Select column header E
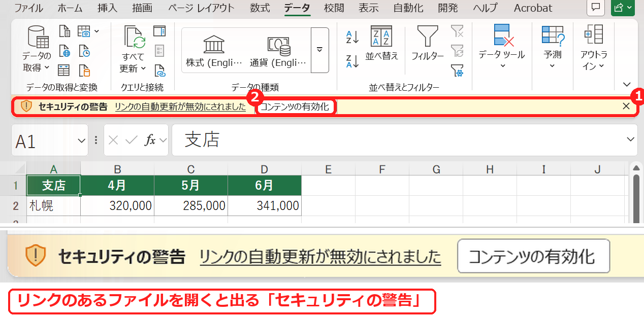This screenshot has height=318, width=644. point(328,169)
